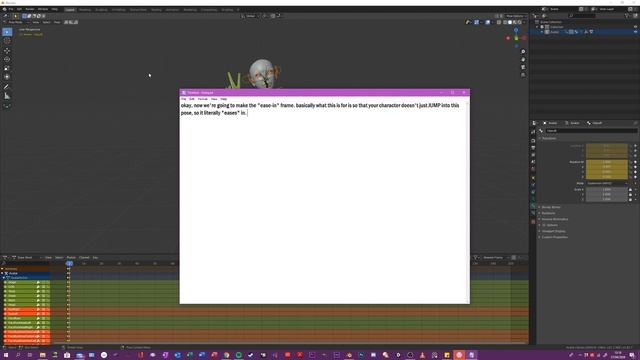
Task: Click the viewport zoom magnifier icon
Action: coord(523,52)
